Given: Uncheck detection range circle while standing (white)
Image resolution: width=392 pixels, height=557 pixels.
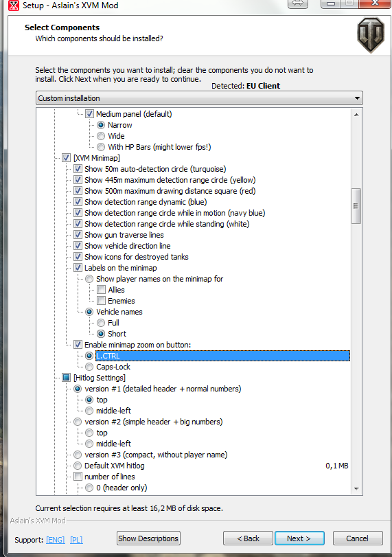Looking at the screenshot, I should 78,224.
